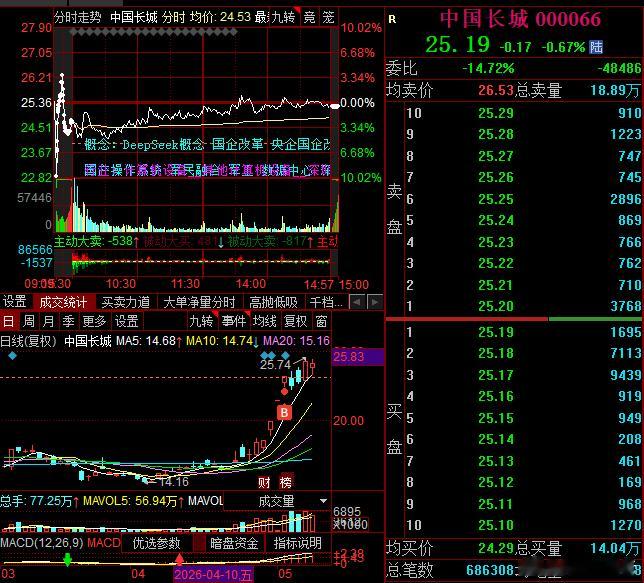Click the 总买量 value 14.04万
Viewport: 644px width, 583px height.
pos(615,548)
